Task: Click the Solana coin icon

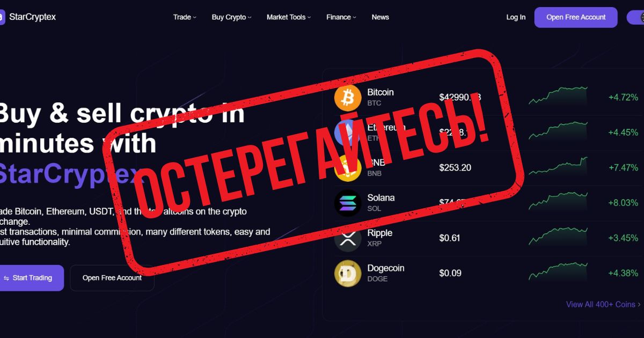Action: [x=348, y=203]
